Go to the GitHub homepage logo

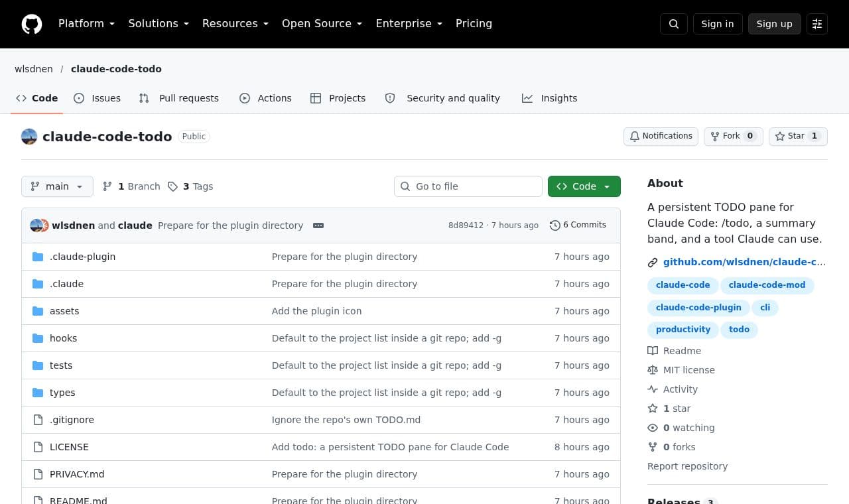pyautogui.click(x=32, y=24)
